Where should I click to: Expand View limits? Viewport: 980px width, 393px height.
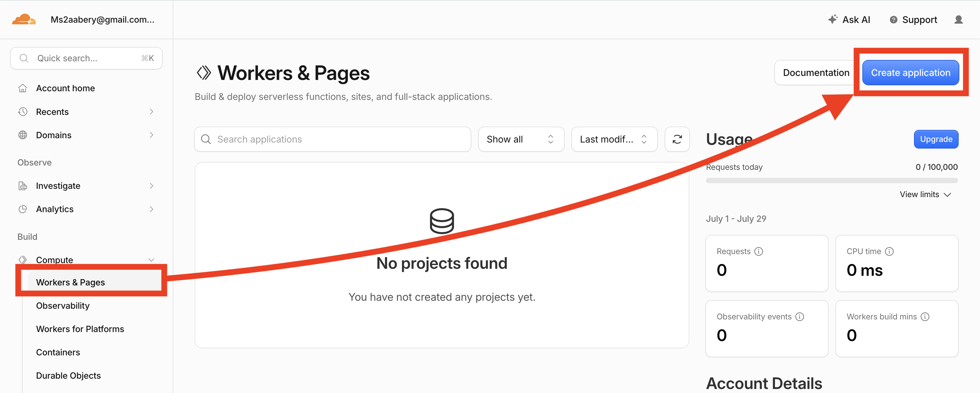pos(925,194)
